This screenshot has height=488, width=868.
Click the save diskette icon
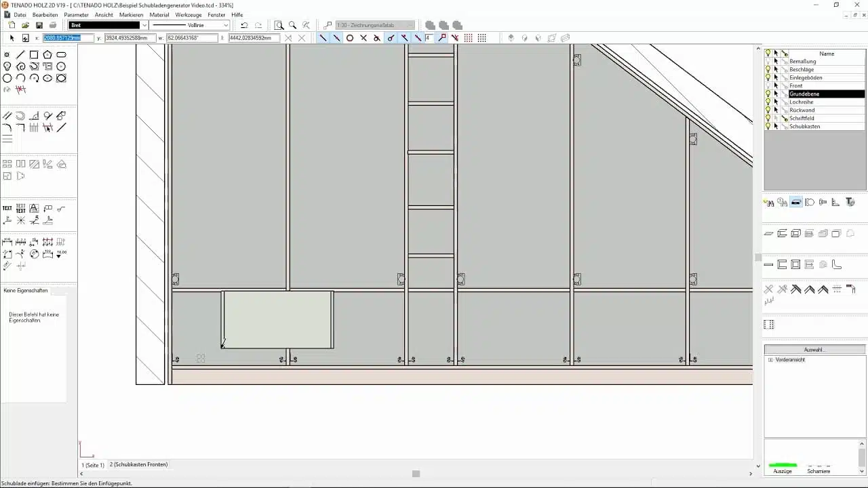coord(39,25)
